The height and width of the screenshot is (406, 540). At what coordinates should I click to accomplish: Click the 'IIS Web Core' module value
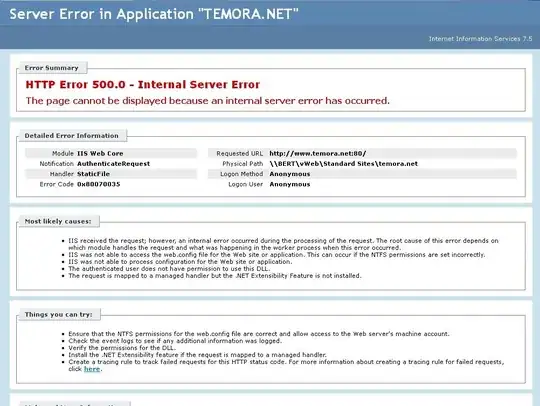pyautogui.click(x=100, y=154)
